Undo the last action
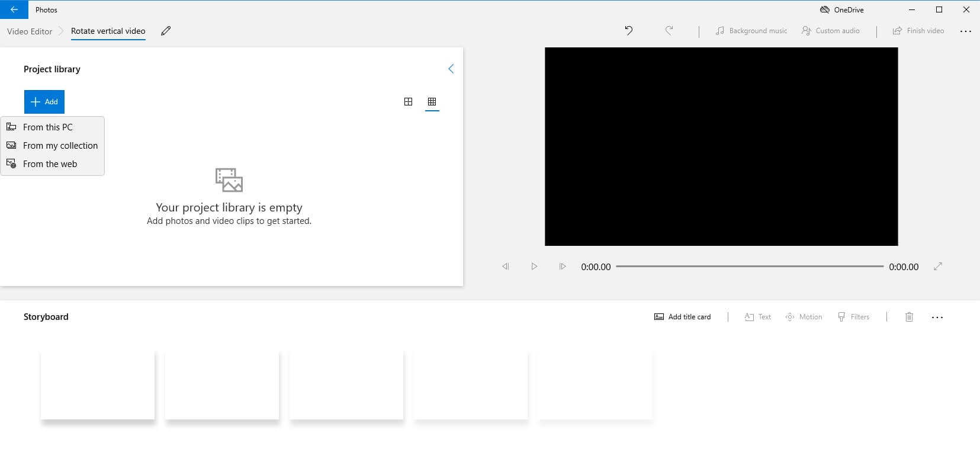Image resolution: width=980 pixels, height=452 pixels. coord(629,30)
